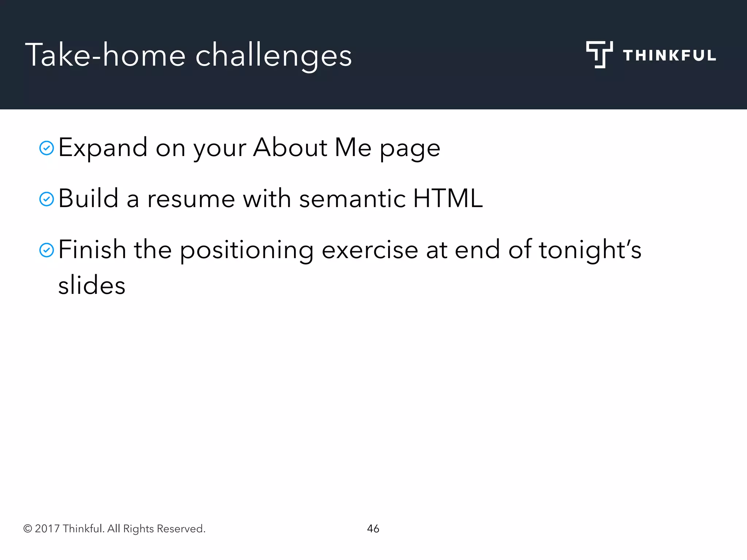Click the word 'semantic' in second bullet
Viewport: 747px width, 560px height.
point(352,199)
